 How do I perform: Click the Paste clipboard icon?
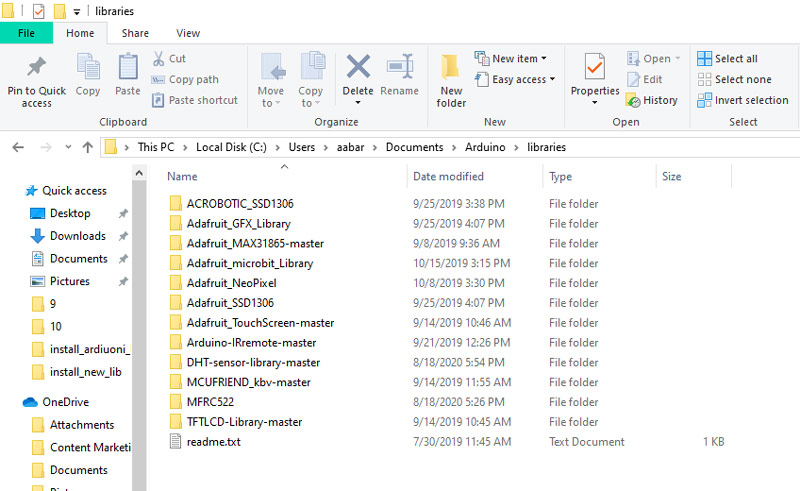(128, 66)
